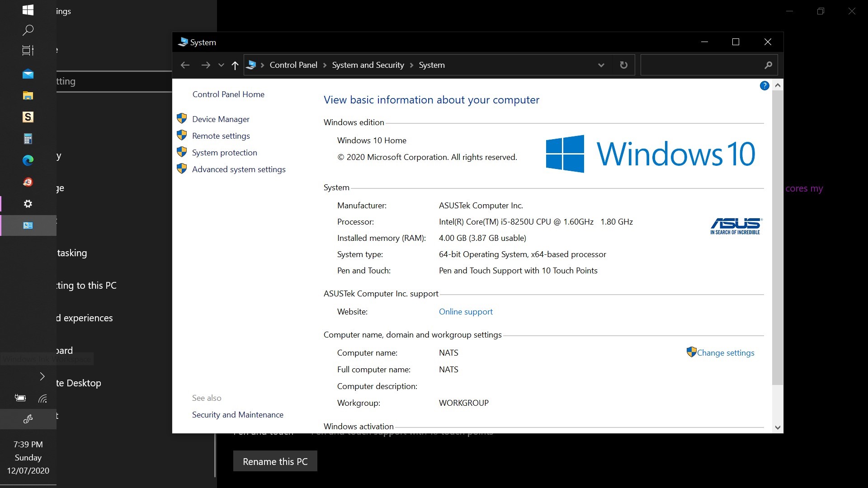Open File Explorer from the taskbar
The height and width of the screenshot is (488, 868).
(x=28, y=95)
